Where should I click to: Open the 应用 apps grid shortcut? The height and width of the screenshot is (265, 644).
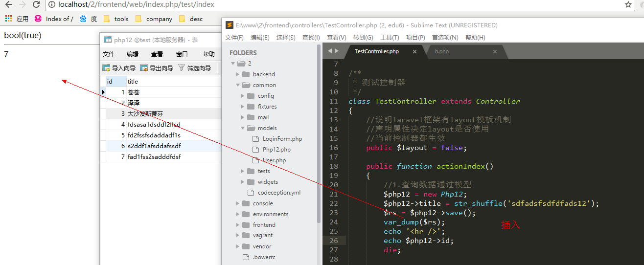8,19
